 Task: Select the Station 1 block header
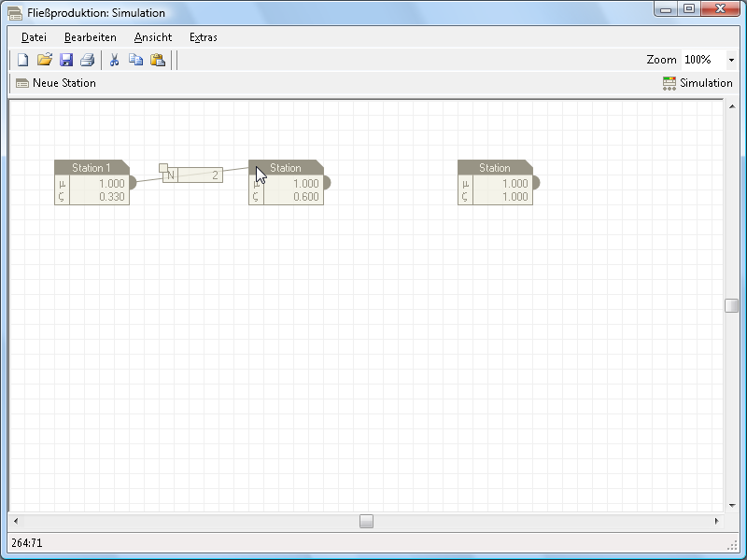[92, 168]
